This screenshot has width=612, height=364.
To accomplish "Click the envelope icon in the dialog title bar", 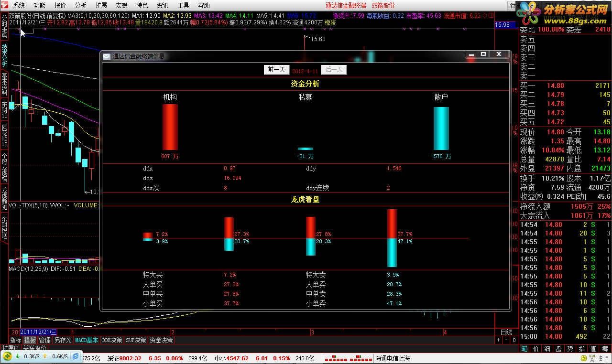I will (107, 56).
